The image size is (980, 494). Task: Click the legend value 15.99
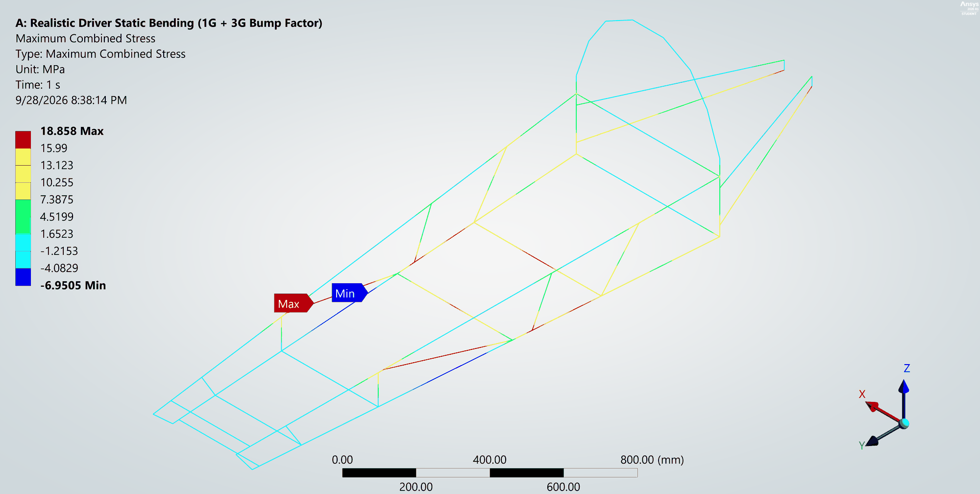coord(54,148)
